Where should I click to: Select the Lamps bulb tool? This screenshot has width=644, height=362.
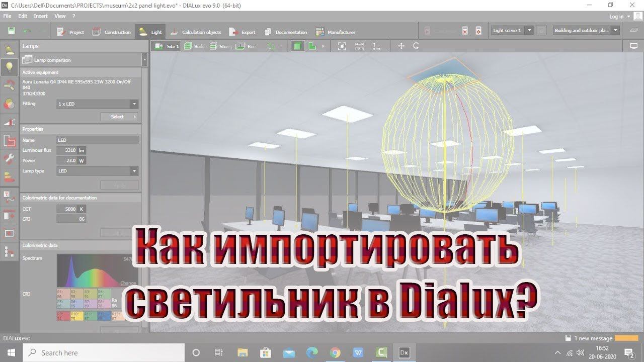[x=10, y=67]
